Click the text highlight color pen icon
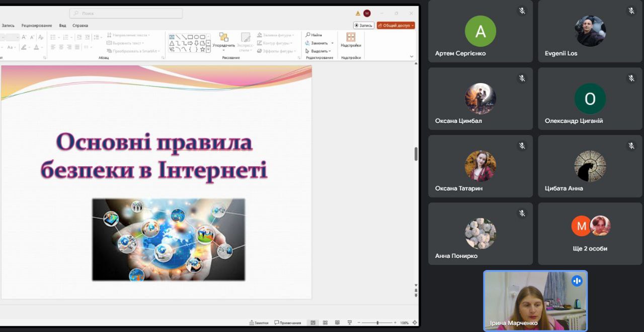The image size is (644, 332). coord(24,47)
